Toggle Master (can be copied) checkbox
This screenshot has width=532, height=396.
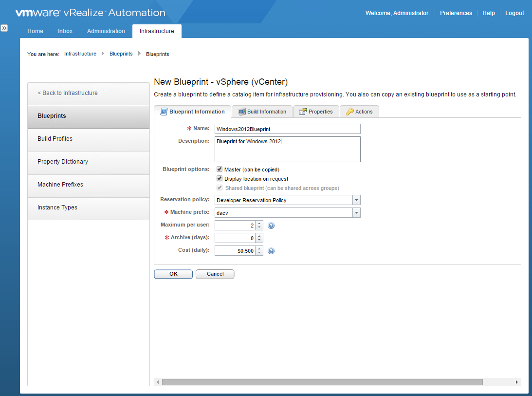[x=220, y=169]
